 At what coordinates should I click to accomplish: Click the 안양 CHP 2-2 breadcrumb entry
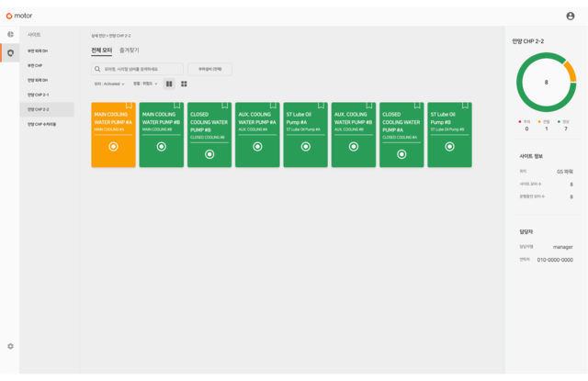coord(119,36)
